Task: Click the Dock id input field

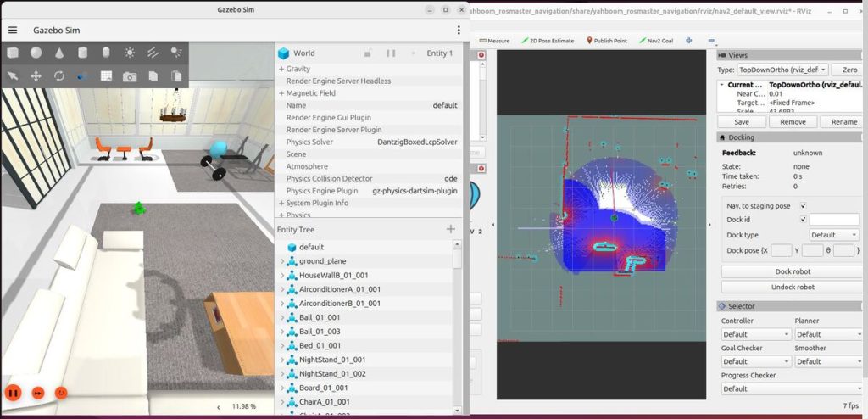Action: click(x=833, y=220)
